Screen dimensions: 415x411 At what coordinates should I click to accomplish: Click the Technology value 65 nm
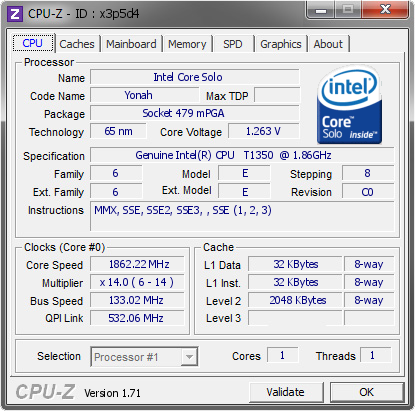tap(118, 131)
